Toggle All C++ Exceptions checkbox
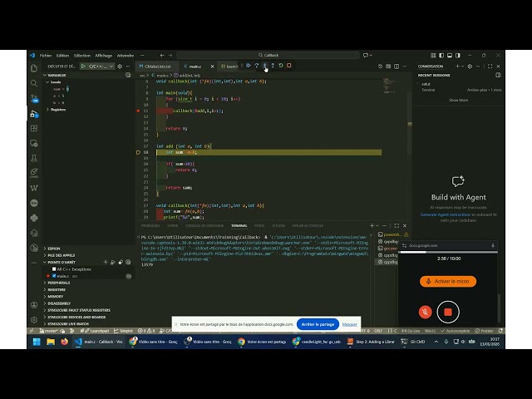Screen dimensions: 532x399 pyautogui.click(x=54, y=269)
